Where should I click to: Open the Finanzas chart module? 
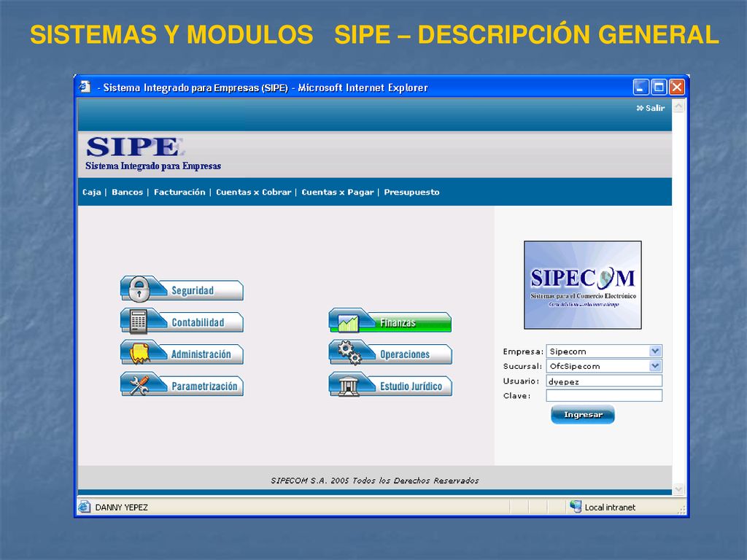[x=390, y=321]
